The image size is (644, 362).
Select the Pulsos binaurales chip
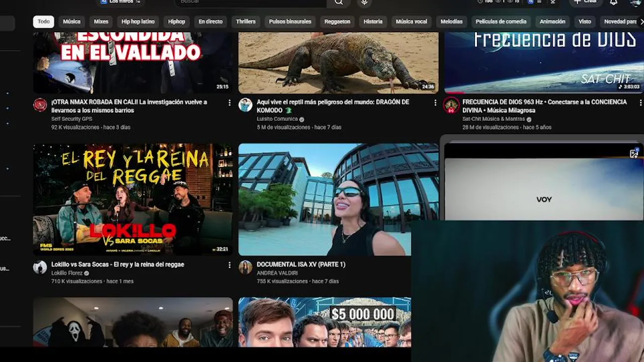coord(290,22)
